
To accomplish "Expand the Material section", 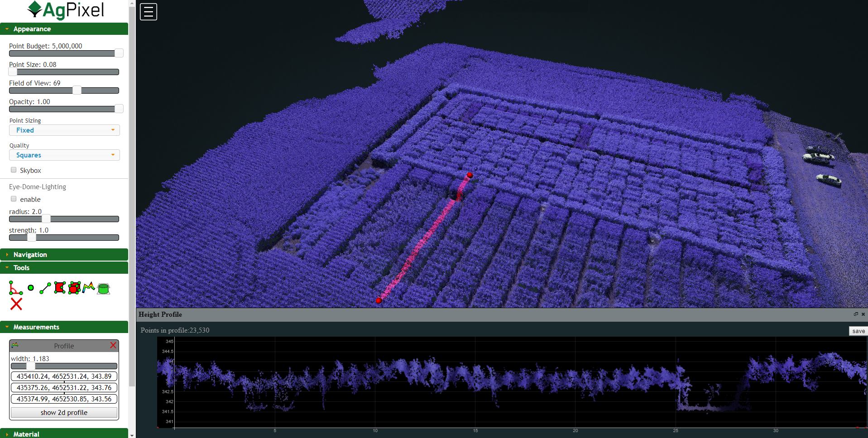I will pos(64,433).
